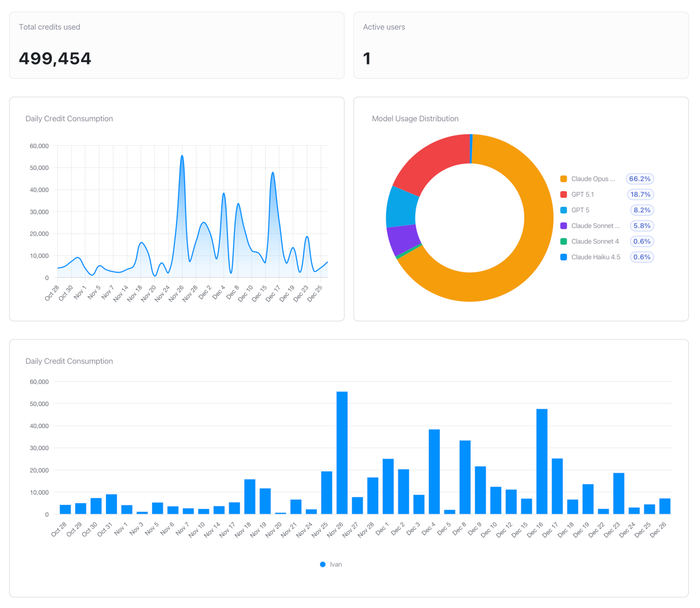
Task: Click the 499,454 total credits value
Action: click(55, 58)
